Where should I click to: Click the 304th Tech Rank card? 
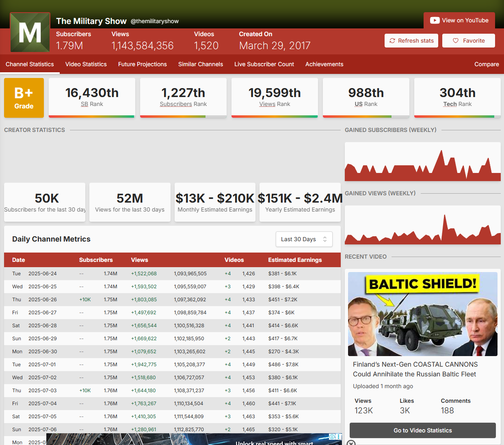[x=457, y=98]
